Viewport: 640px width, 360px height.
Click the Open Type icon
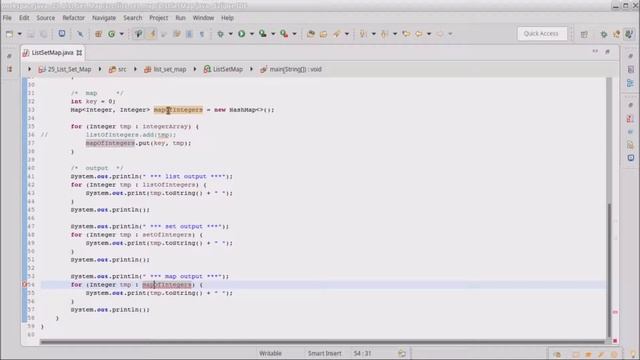(x=311, y=34)
